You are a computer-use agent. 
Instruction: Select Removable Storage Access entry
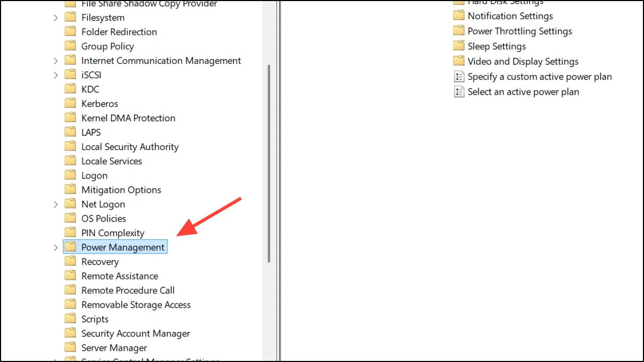click(136, 305)
